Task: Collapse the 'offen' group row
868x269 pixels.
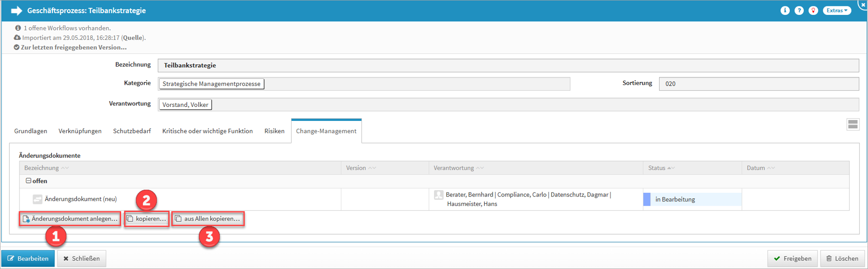Action: [x=28, y=181]
